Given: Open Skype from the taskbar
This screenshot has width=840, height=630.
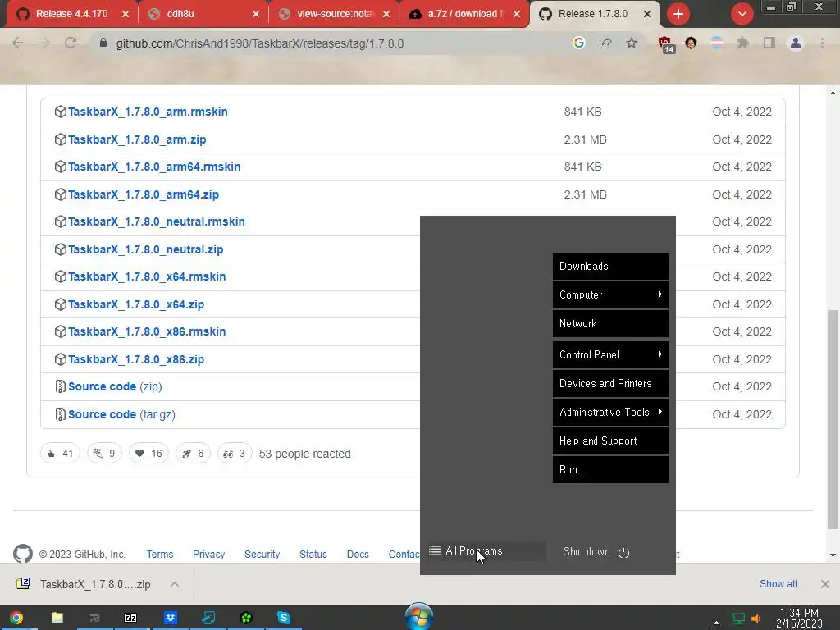Looking at the screenshot, I should pos(283,618).
